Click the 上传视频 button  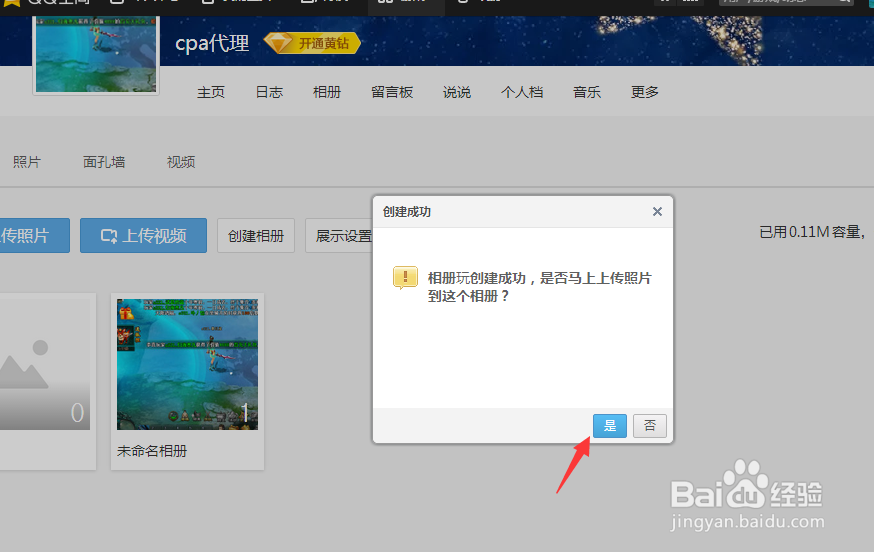[143, 235]
